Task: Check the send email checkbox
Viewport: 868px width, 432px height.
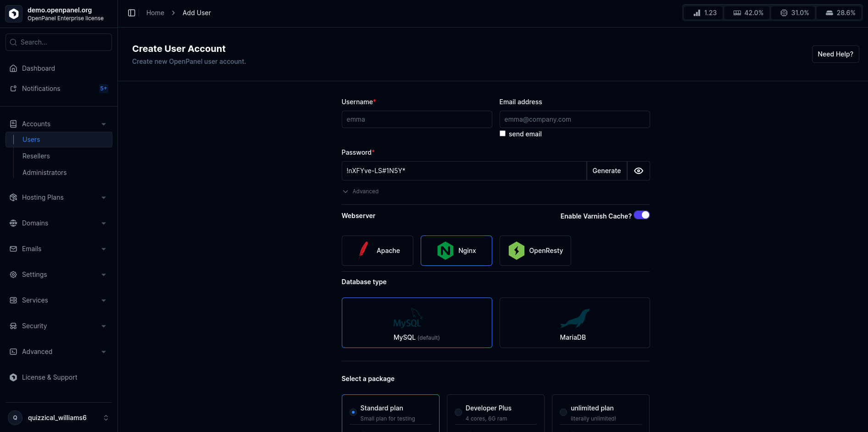Action: pyautogui.click(x=502, y=134)
